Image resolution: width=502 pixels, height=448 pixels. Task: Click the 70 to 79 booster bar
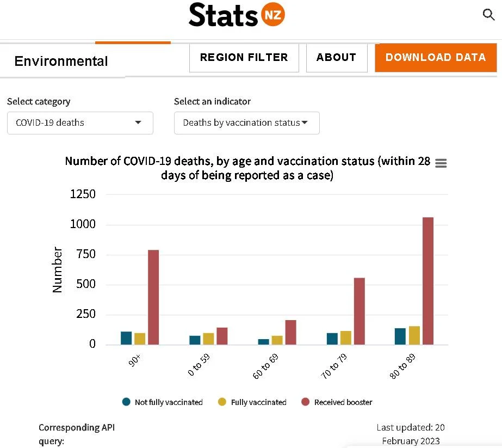[x=359, y=311]
